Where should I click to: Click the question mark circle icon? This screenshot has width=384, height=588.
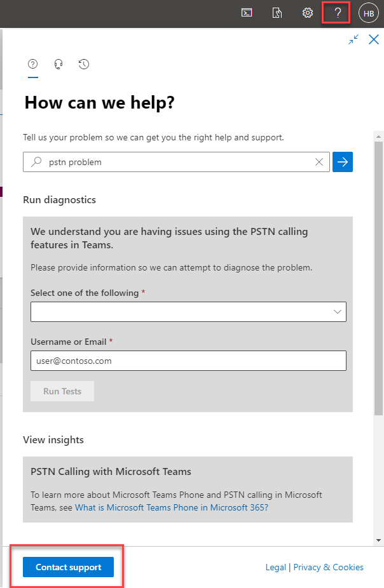[33, 64]
